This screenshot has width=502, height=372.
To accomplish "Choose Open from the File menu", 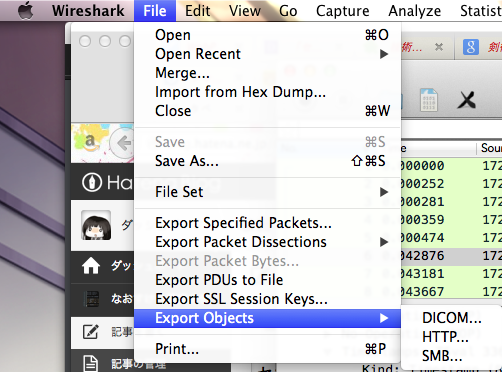I will pos(267,35).
